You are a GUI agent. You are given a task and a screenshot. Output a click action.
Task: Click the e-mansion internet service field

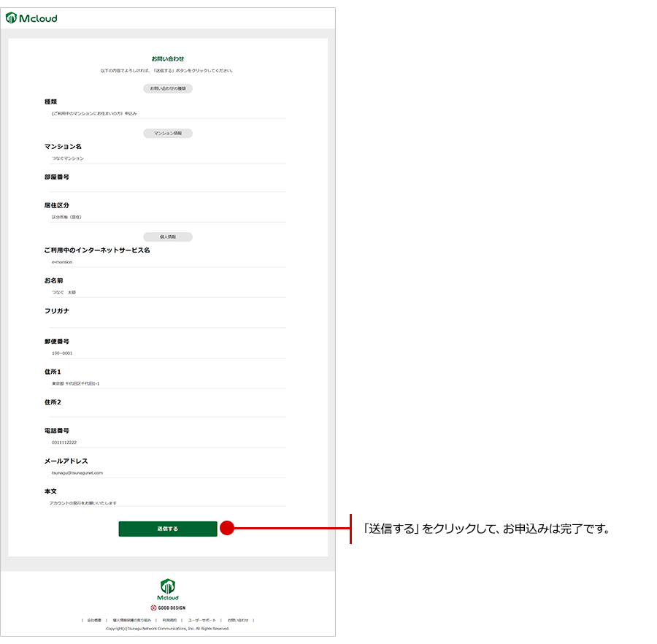click(x=164, y=261)
